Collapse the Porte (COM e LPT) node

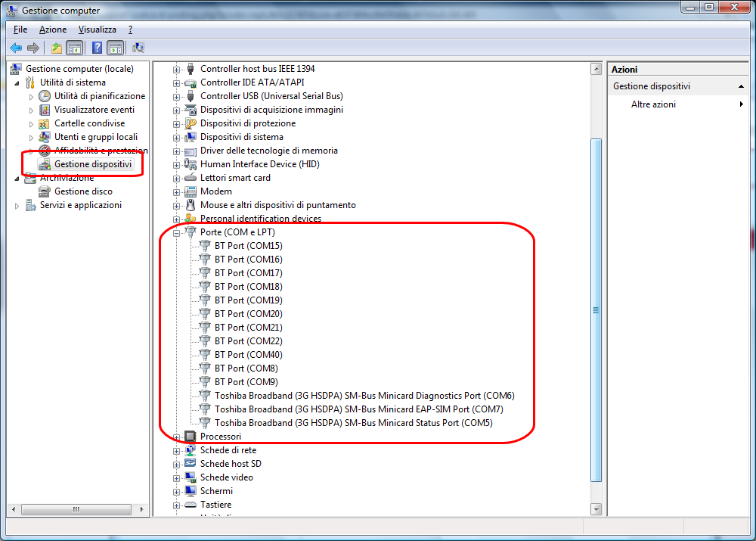[176, 233]
